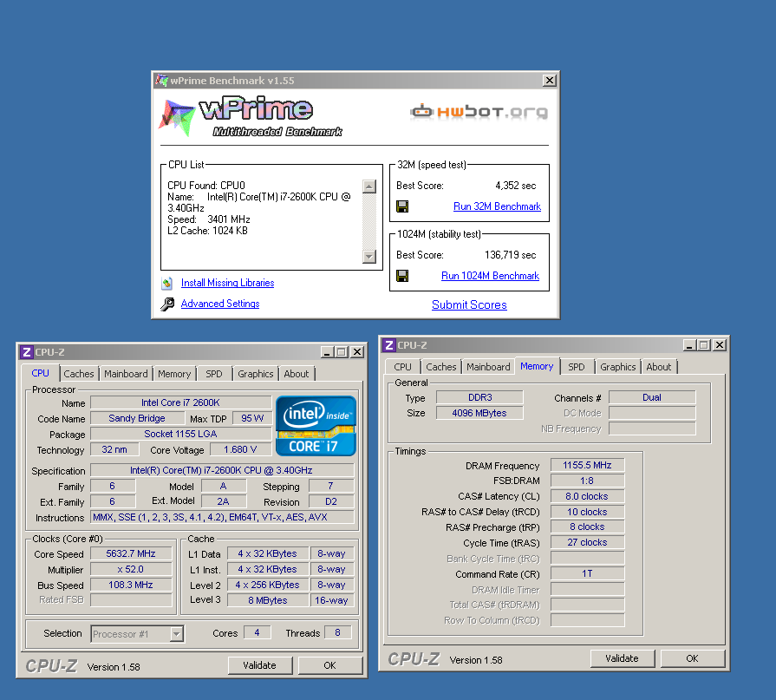Click the Cores value 4
Viewport: 776px width, 700px height.
pyautogui.click(x=258, y=632)
